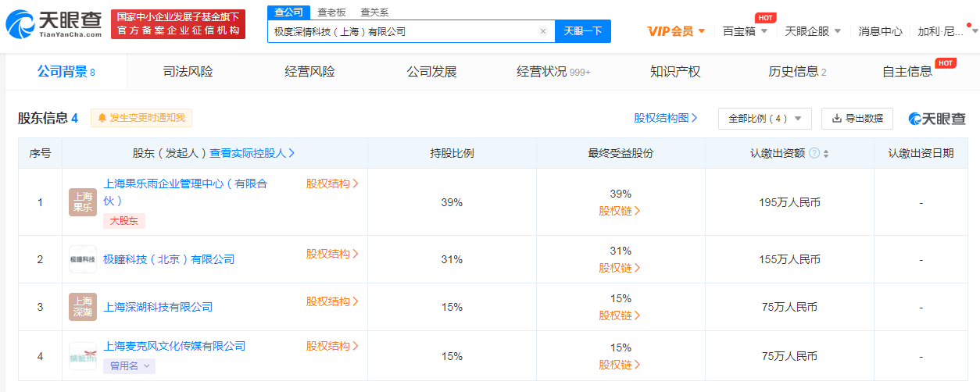Screen dimensions: 980x392
Task: Open the 极瞳科技 company logo
Action: click(83, 259)
